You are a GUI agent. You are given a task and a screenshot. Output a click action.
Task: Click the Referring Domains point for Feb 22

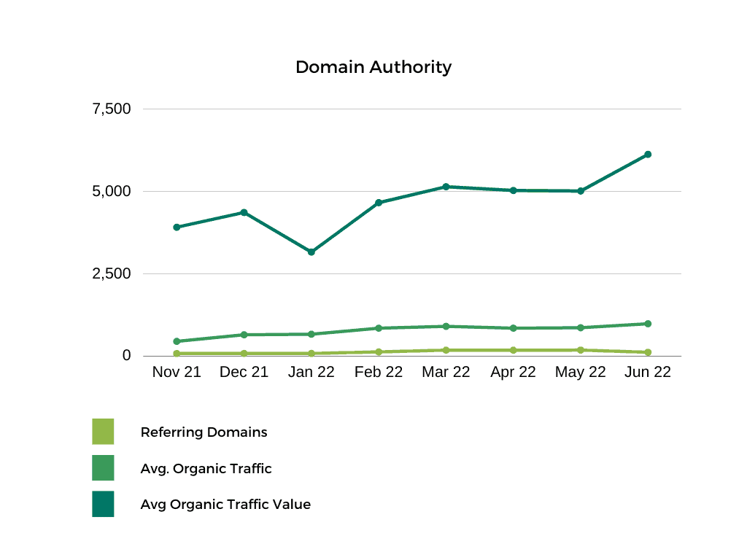379,352
